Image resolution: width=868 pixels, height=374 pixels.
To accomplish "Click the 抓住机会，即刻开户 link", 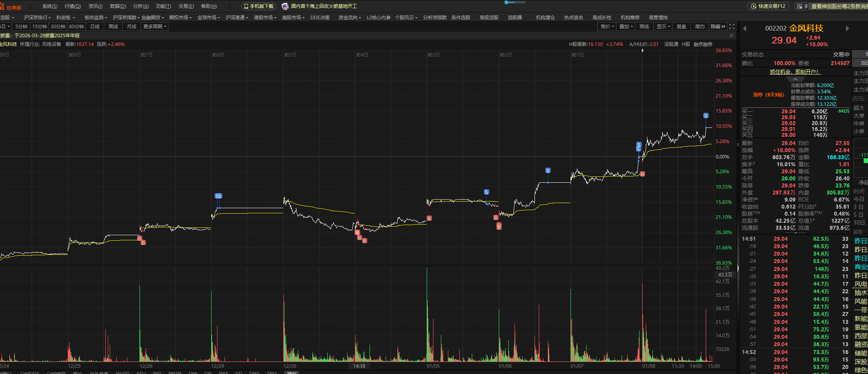I will (x=795, y=72).
